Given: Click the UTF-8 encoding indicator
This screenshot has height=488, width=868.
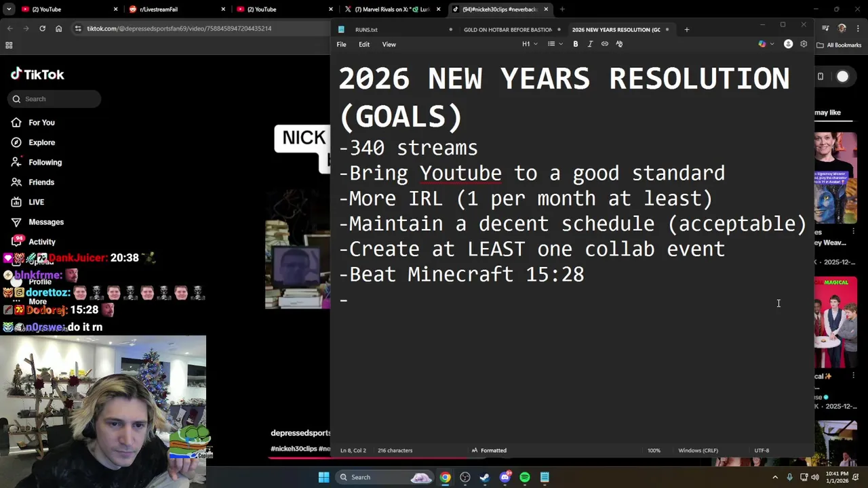Looking at the screenshot, I should [x=762, y=450].
